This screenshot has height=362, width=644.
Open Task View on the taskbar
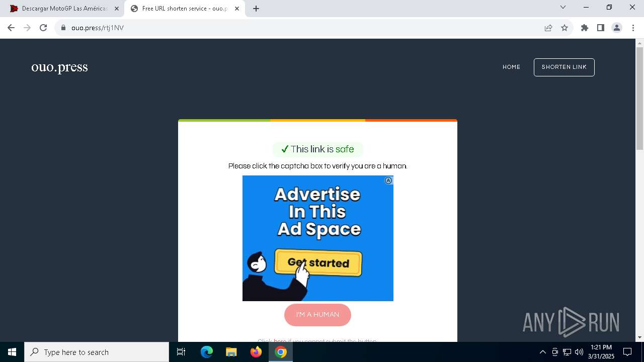coord(181,352)
